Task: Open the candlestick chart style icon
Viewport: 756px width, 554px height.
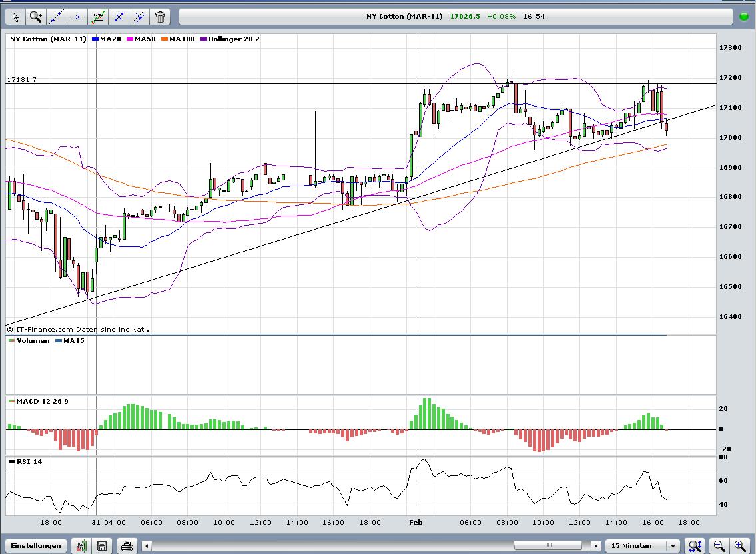Action: click(81, 546)
